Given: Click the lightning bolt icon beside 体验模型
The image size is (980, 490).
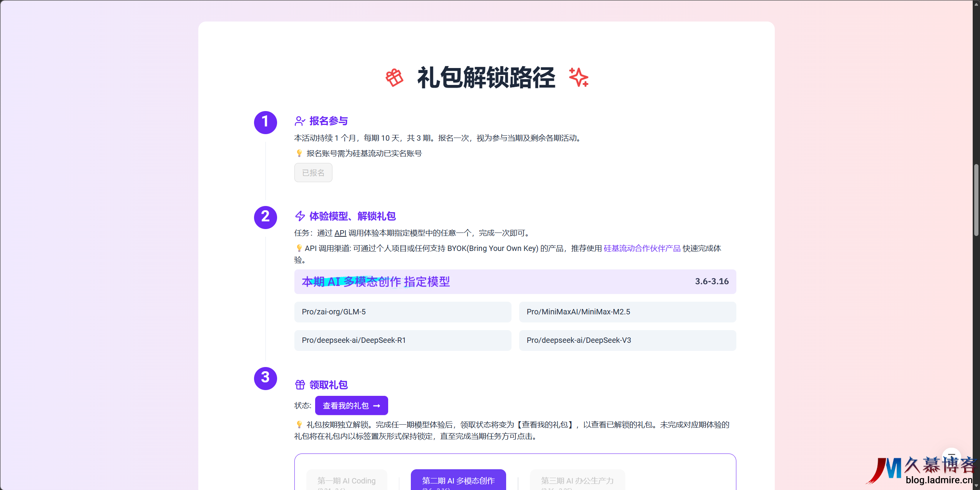Looking at the screenshot, I should 300,216.
